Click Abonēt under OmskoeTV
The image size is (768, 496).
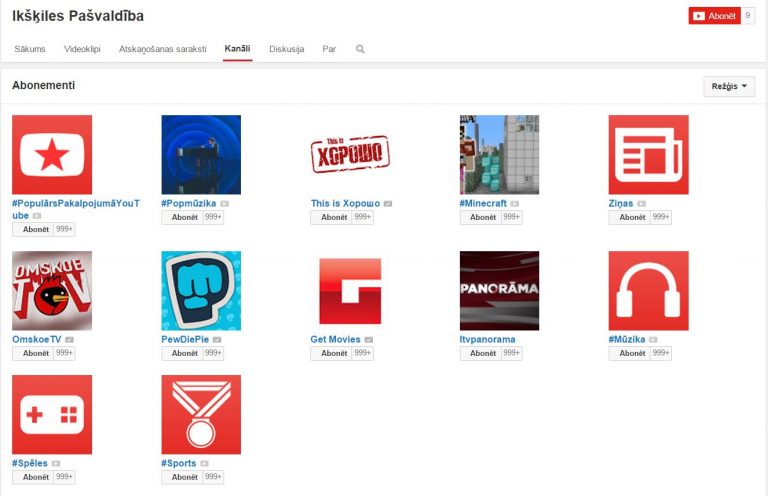pyautogui.click(x=34, y=354)
